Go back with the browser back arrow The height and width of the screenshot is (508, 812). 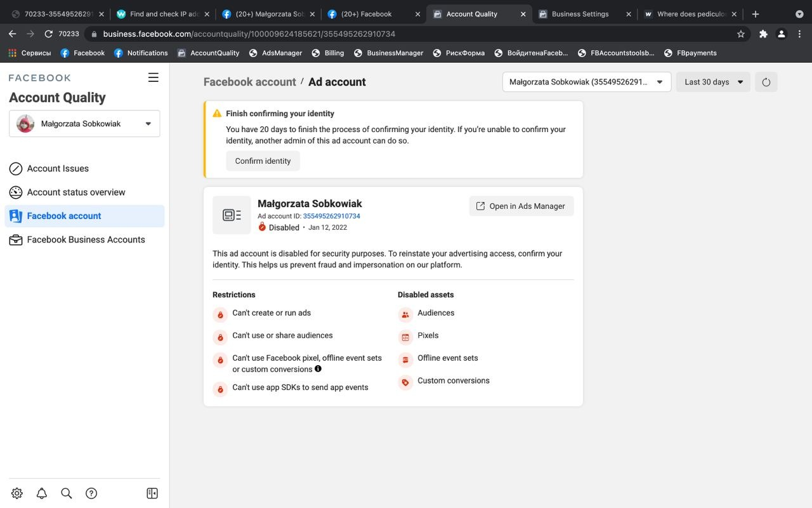coord(13,34)
